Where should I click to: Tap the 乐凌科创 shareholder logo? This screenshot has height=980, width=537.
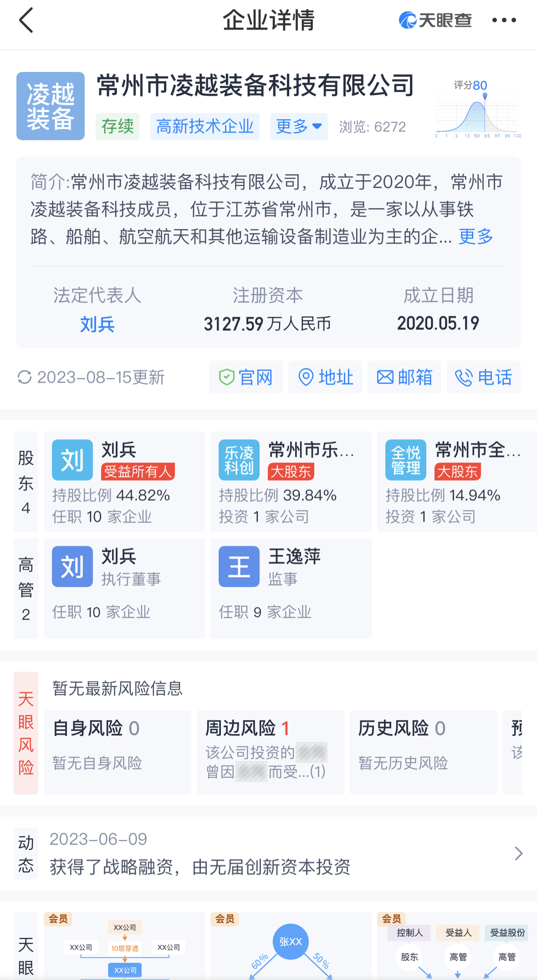click(x=239, y=460)
